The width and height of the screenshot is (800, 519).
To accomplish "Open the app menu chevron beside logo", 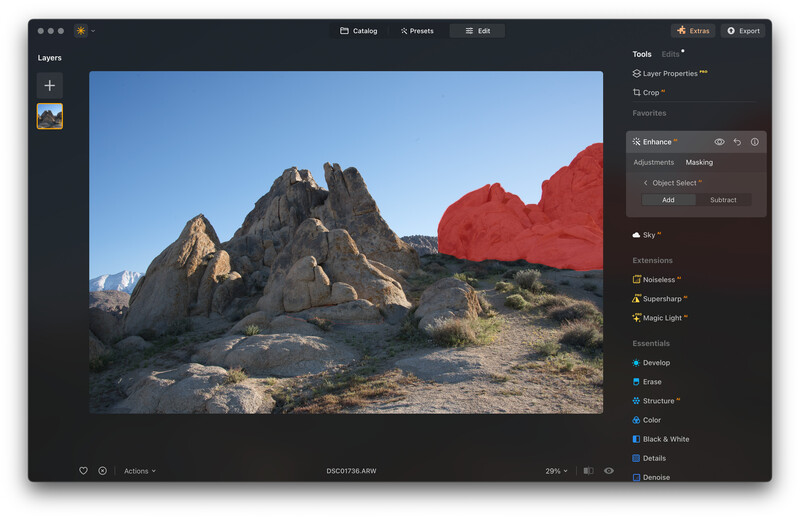I will [93, 31].
